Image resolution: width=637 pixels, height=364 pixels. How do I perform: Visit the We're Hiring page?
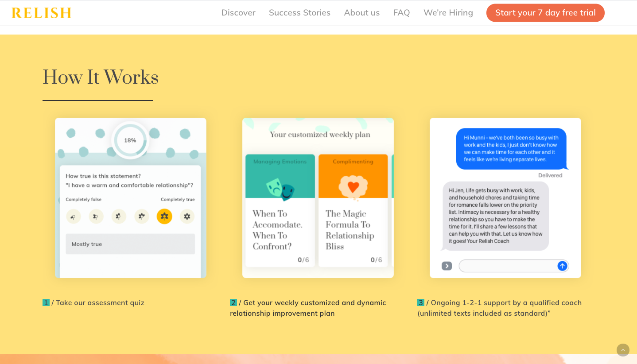coord(448,12)
